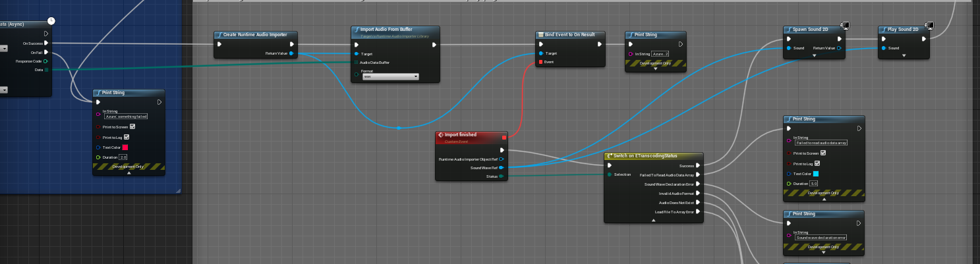Open the Format dropdown showing wav

pos(391,76)
